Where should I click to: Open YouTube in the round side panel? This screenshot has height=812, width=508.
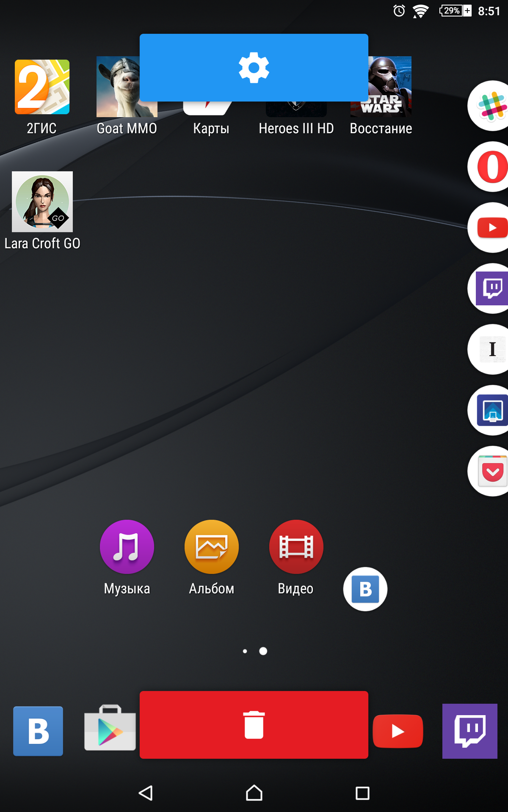point(491,228)
